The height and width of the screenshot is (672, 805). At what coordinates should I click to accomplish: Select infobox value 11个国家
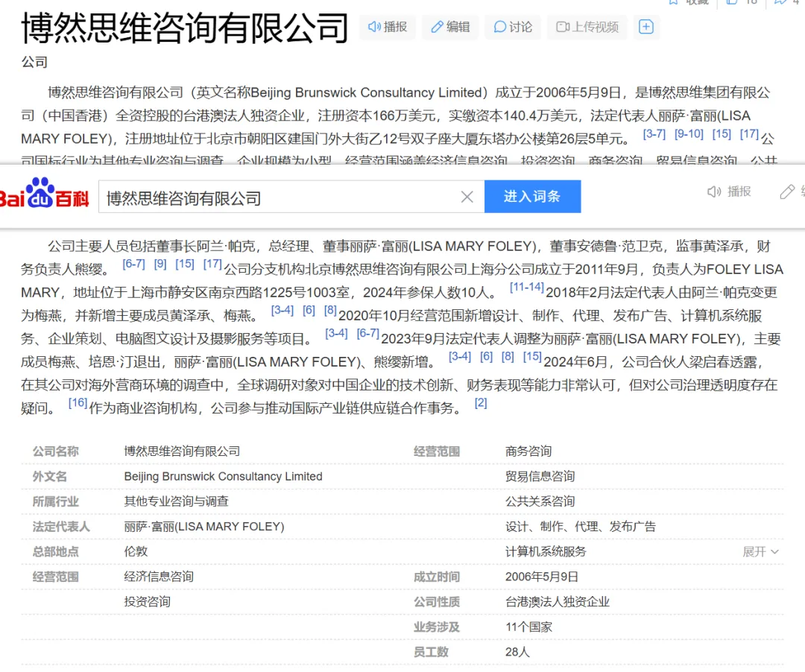[x=528, y=627]
